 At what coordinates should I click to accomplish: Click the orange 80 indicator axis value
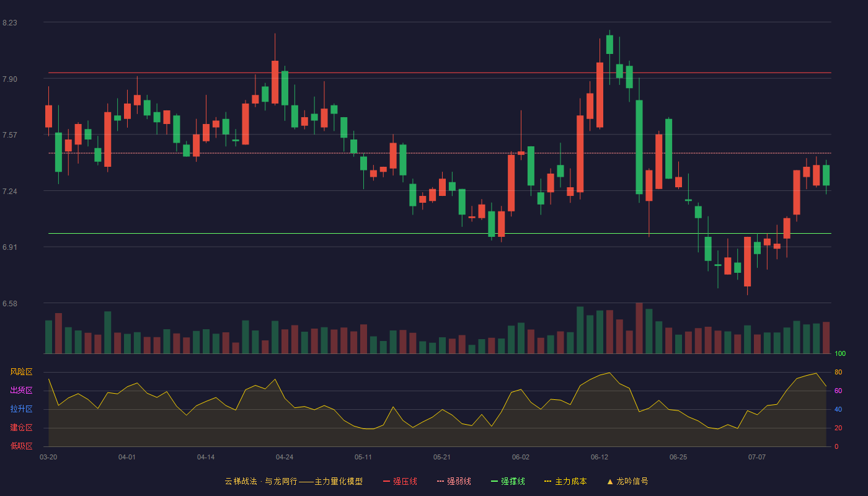[838, 372]
